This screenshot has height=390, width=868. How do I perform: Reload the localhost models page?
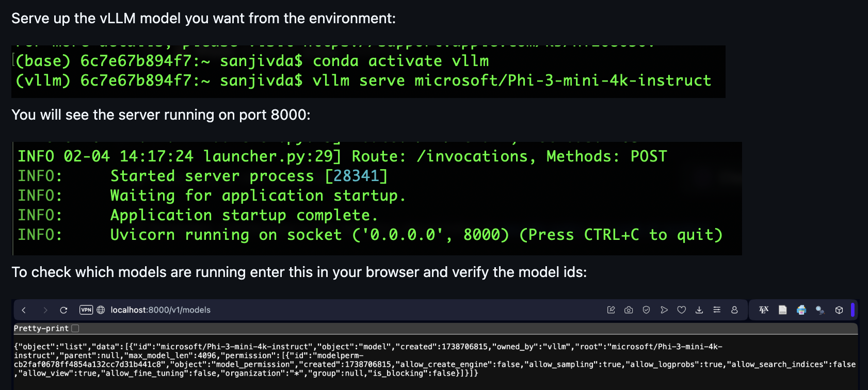pyautogui.click(x=63, y=310)
